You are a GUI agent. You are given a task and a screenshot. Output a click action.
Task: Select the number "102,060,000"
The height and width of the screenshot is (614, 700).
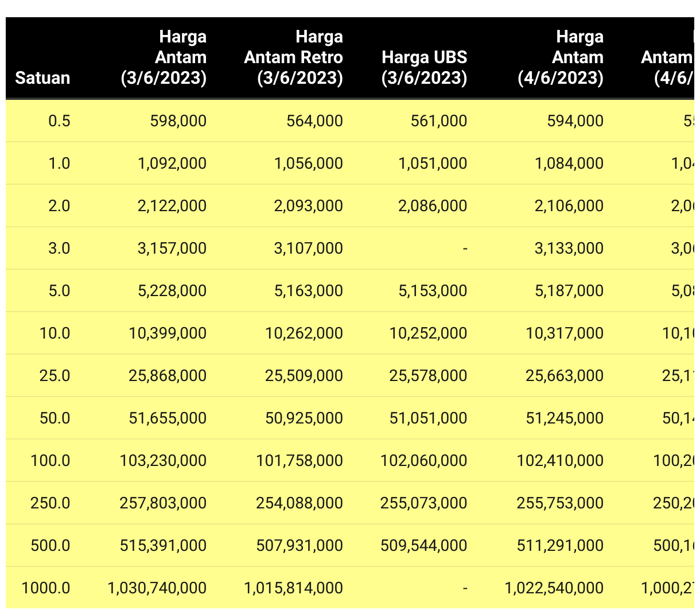coord(424,460)
